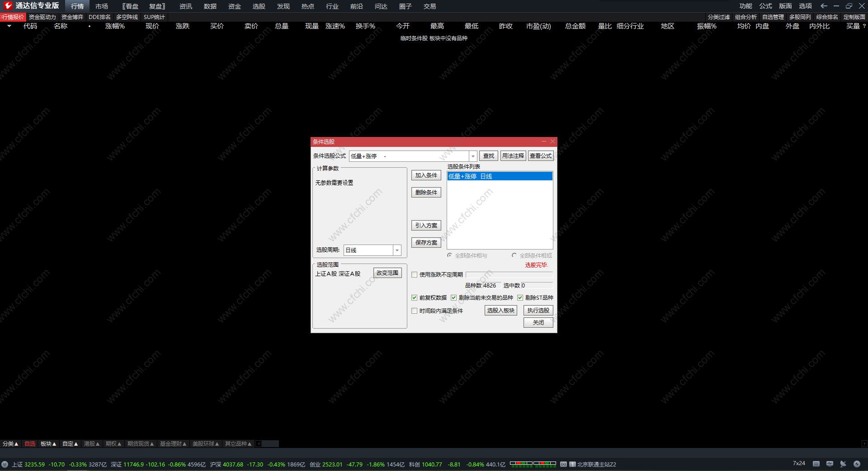Viewport: 868px width, 471px height.
Task: Open the column header dropdown triangle before 代码
Action: pos(9,26)
